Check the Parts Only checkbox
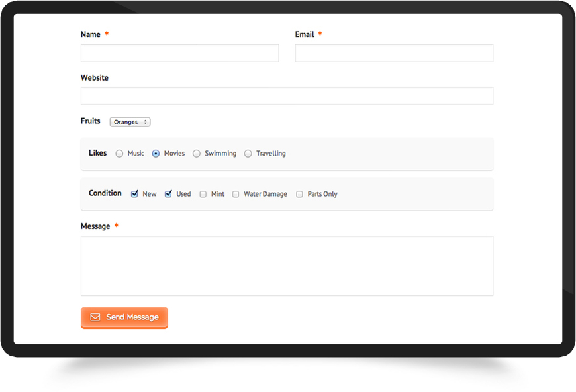Image resolution: width=576 pixels, height=392 pixels. point(300,195)
